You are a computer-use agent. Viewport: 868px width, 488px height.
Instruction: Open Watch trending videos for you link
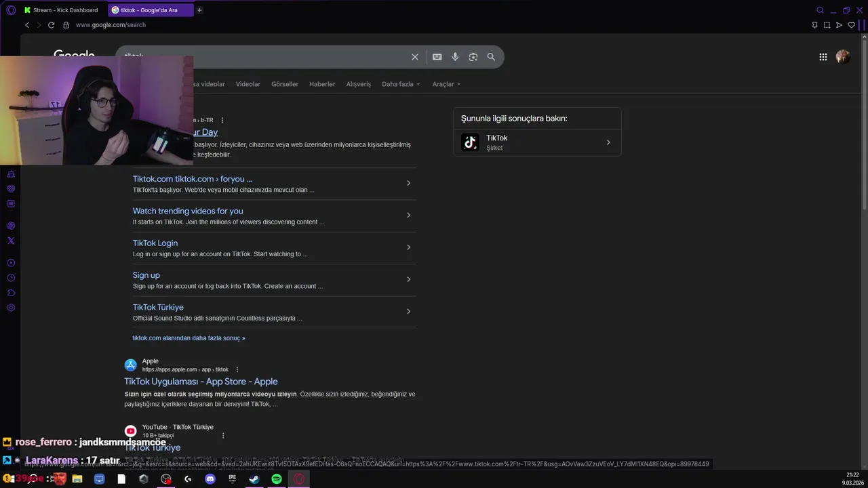pos(188,211)
